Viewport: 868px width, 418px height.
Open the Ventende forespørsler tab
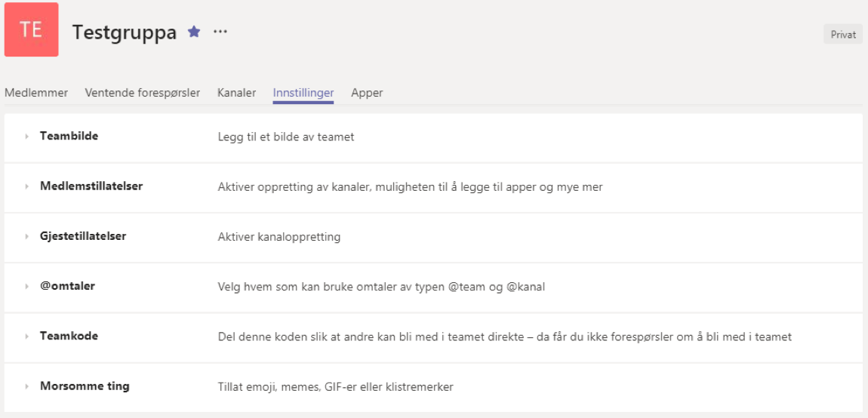(143, 93)
